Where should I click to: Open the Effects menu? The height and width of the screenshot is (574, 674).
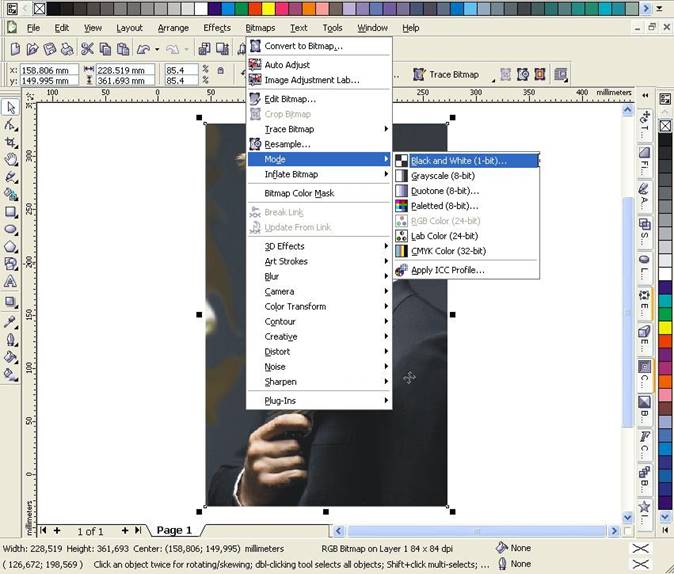(x=217, y=28)
